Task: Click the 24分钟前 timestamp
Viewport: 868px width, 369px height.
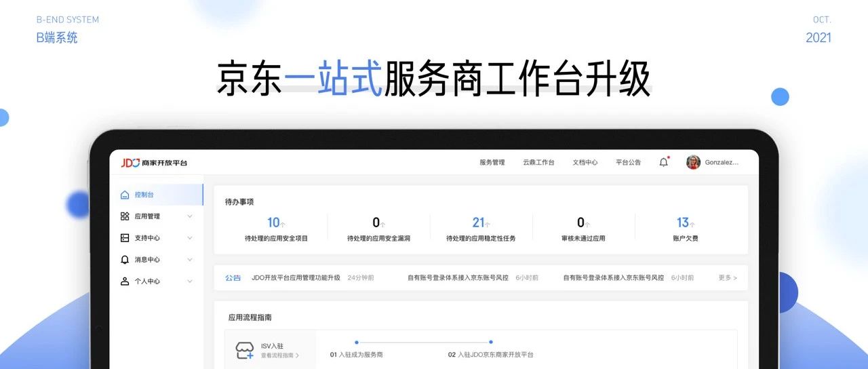Action: (x=361, y=278)
